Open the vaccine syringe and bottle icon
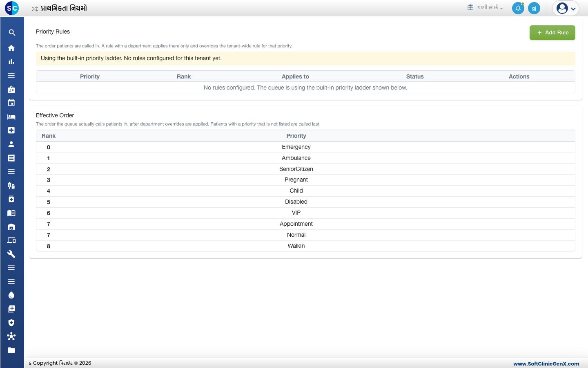 [x=11, y=186]
